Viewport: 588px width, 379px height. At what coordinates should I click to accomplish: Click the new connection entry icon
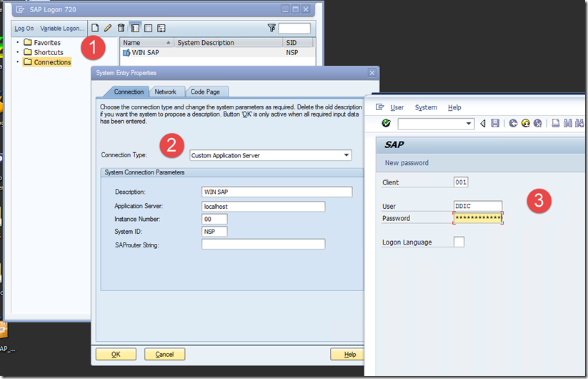click(95, 28)
